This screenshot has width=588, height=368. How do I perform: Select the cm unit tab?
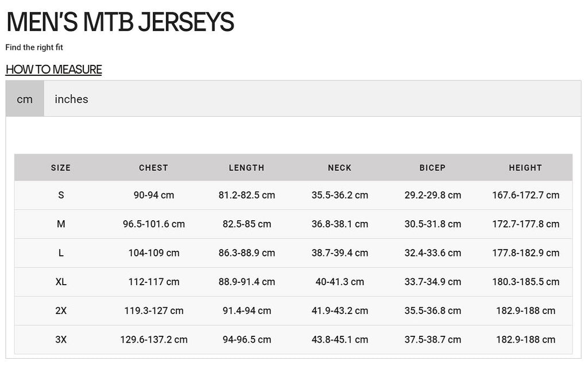25,99
